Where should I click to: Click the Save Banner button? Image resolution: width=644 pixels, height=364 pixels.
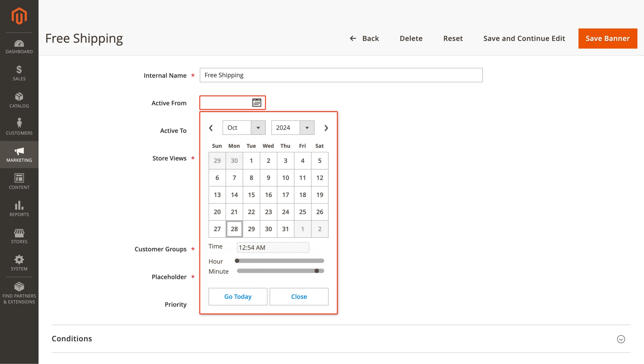click(x=607, y=39)
